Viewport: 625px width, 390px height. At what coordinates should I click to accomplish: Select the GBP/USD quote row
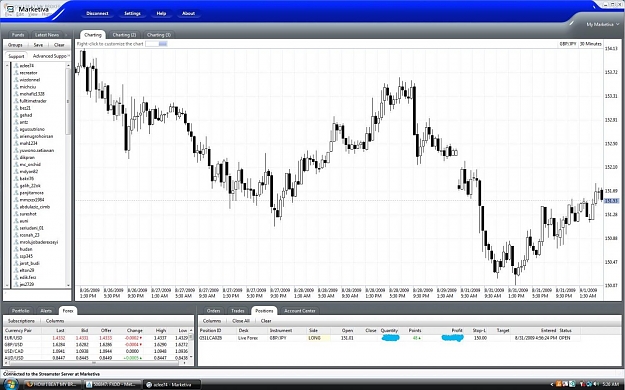(x=96, y=345)
